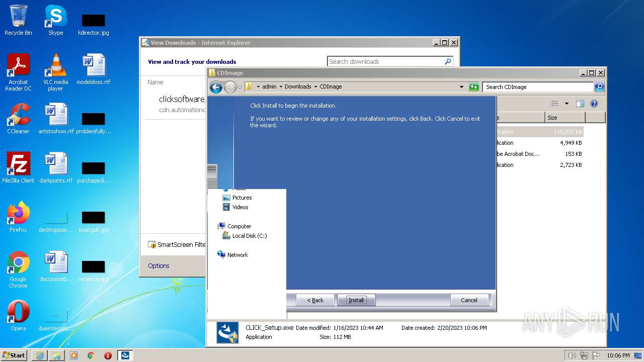The width and height of the screenshot is (644, 362).
Task: Go back in CDImage explorer window
Action: pyautogui.click(x=216, y=87)
